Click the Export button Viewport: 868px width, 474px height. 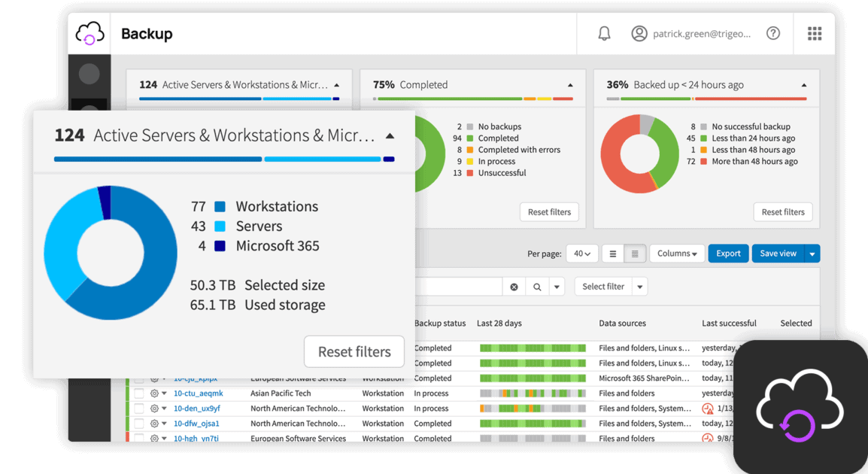pyautogui.click(x=728, y=254)
